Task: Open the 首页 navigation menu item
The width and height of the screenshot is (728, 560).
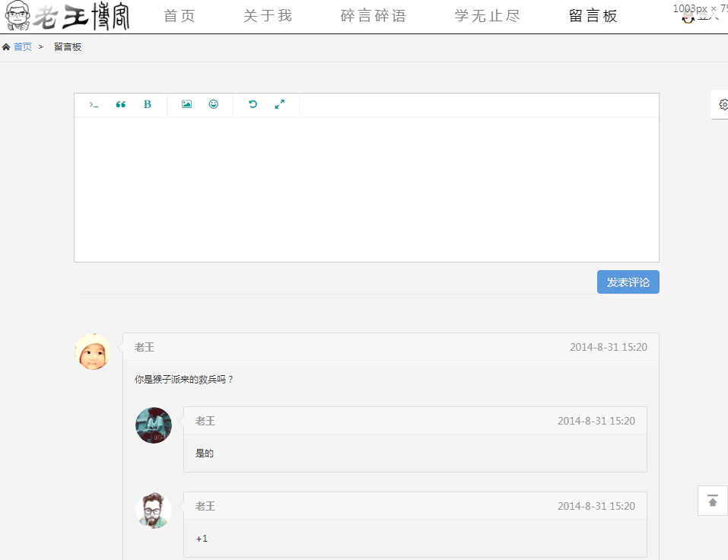Action: pyautogui.click(x=180, y=16)
